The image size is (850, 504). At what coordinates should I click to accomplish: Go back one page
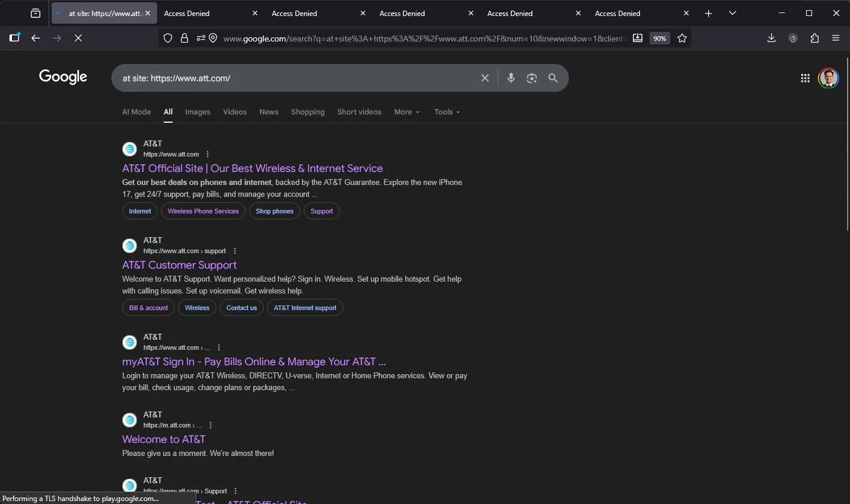[x=36, y=38]
